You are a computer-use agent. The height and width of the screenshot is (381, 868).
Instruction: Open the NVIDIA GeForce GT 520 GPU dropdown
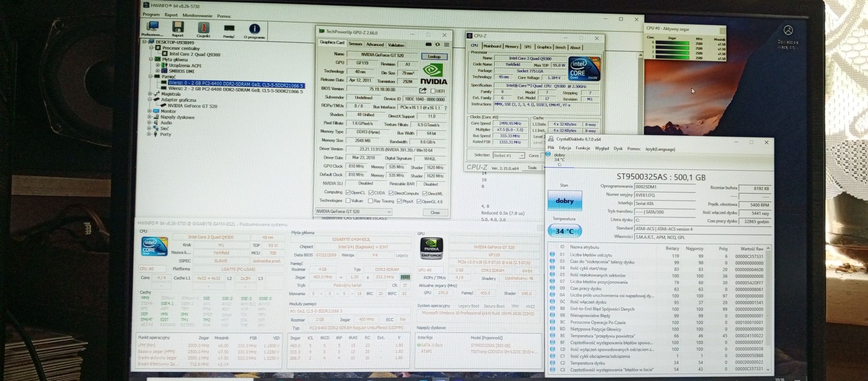(x=354, y=212)
